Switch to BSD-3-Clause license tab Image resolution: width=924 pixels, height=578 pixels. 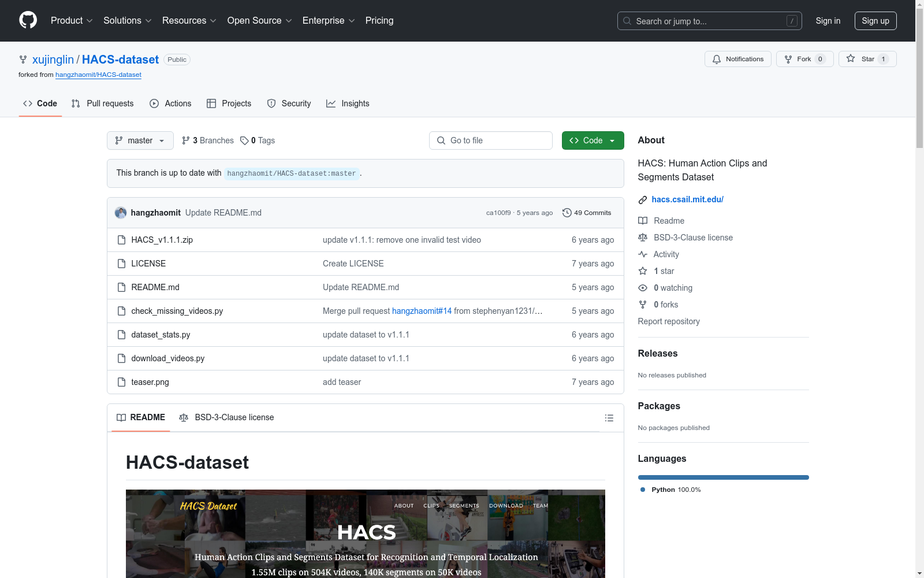coord(226,417)
